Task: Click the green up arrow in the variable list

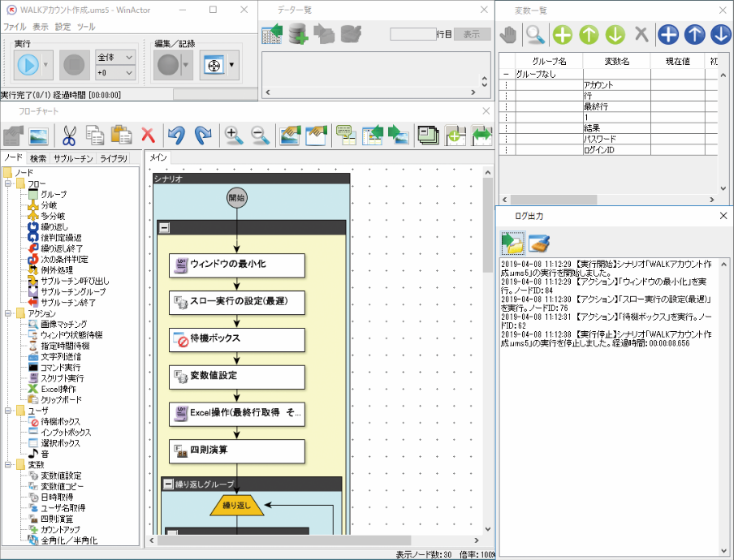Action: (x=589, y=35)
